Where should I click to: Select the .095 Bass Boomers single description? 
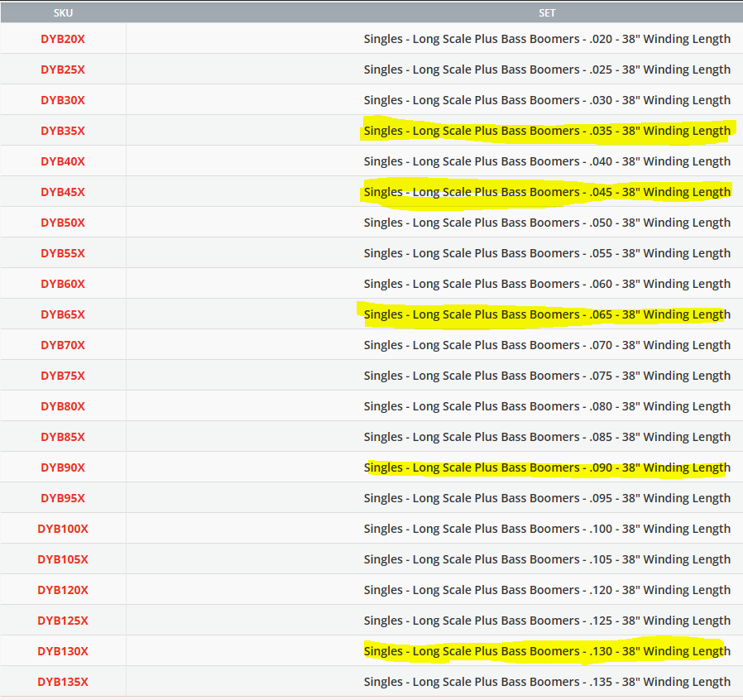pos(547,498)
